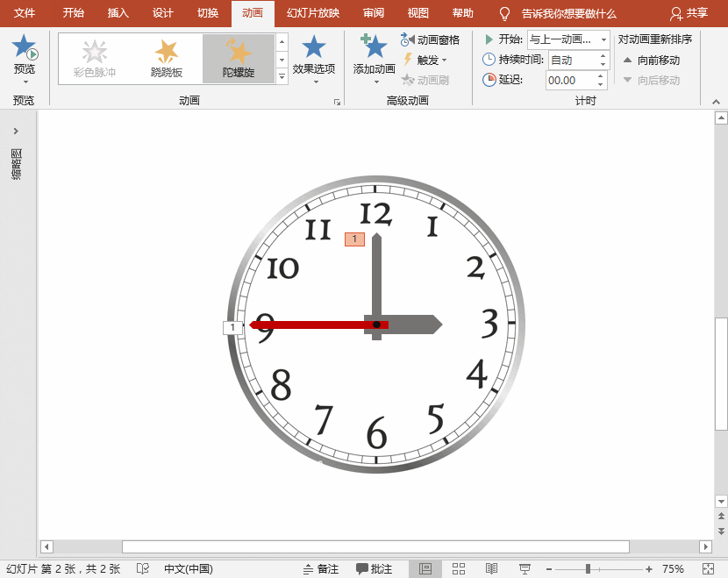Switch to the 幻灯片放映 tab

(313, 13)
